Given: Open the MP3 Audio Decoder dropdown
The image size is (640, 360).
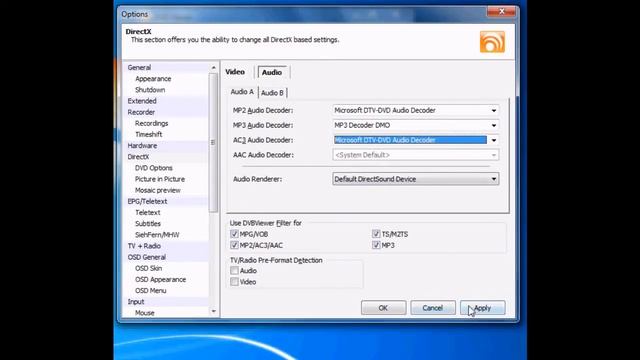Looking at the screenshot, I should [x=416, y=125].
